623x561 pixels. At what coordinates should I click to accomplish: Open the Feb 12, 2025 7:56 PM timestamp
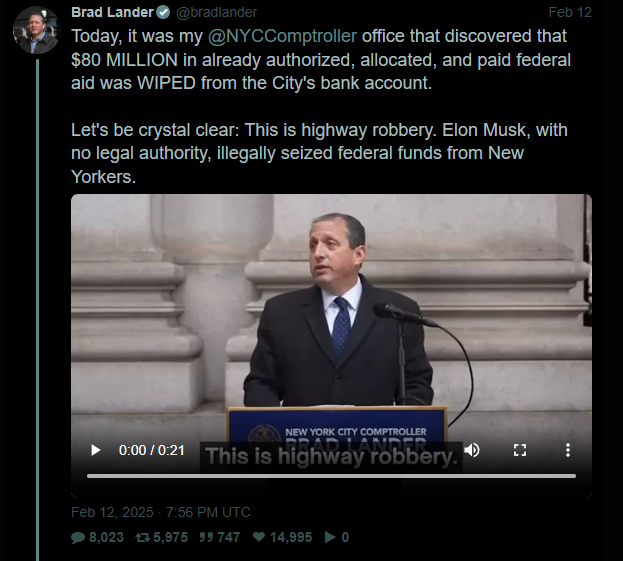161,512
